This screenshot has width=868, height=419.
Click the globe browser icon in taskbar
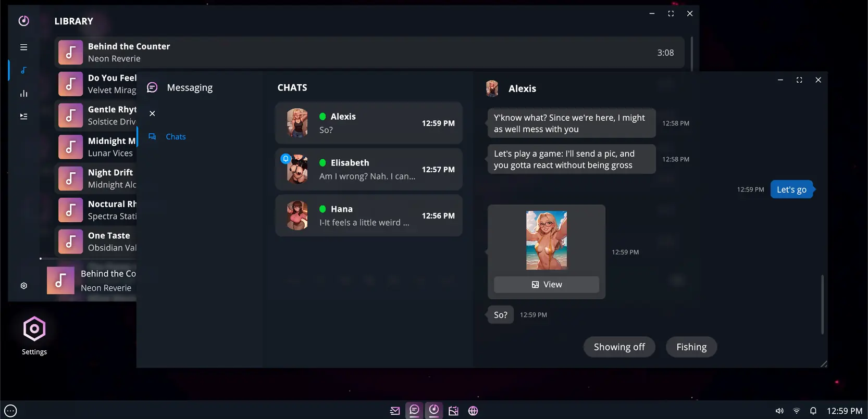point(473,411)
